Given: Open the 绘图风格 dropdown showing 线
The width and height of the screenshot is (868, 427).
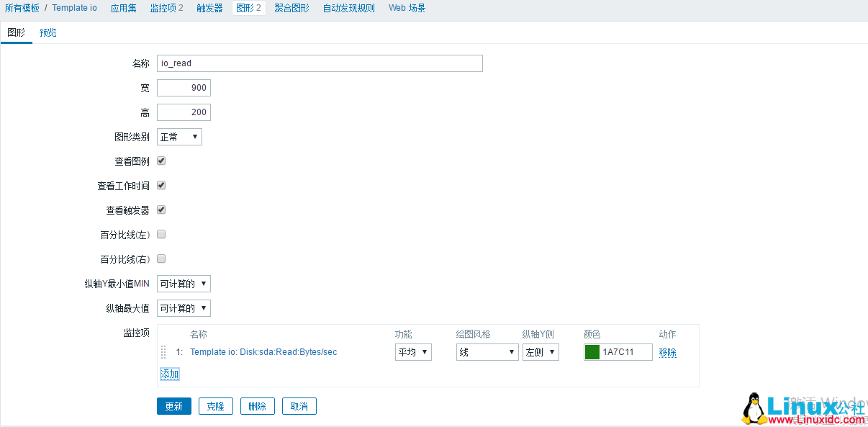Looking at the screenshot, I should [x=487, y=352].
